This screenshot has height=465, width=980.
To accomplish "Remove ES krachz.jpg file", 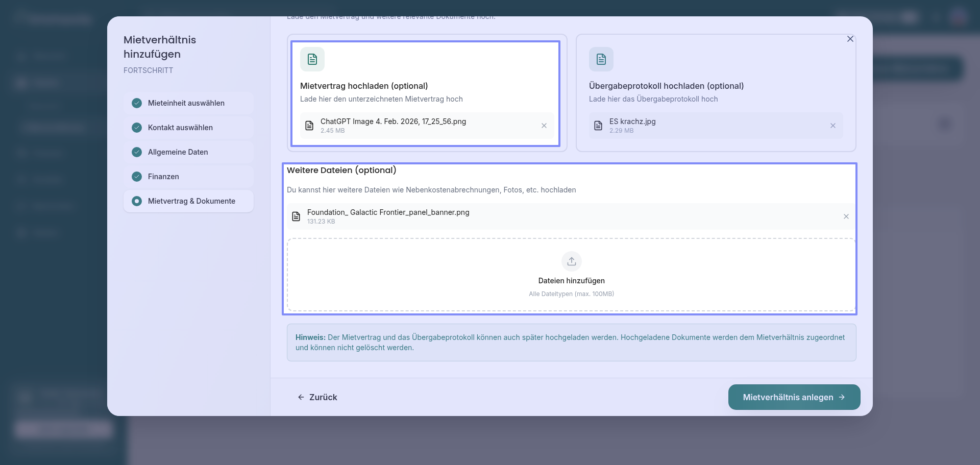I will click(x=832, y=126).
